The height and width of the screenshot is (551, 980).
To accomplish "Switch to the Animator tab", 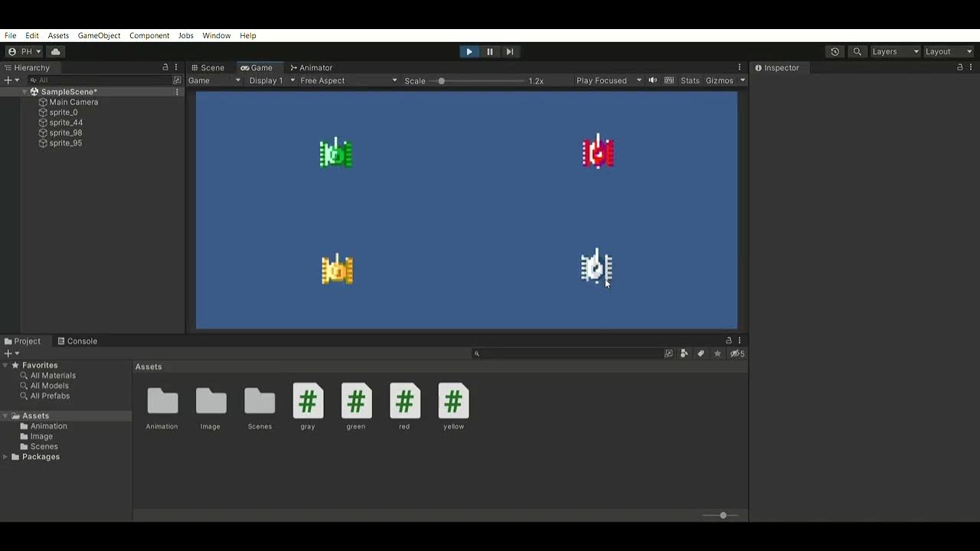I will [311, 67].
